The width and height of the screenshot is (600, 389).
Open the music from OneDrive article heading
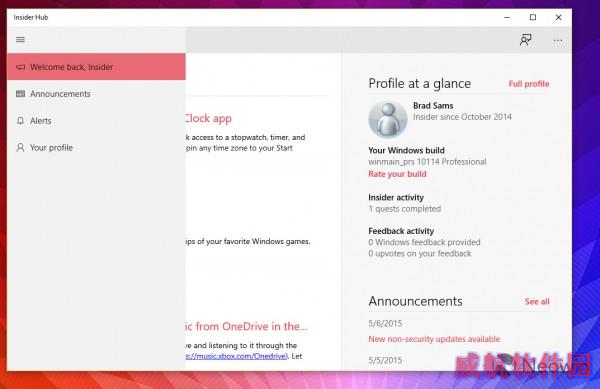(247, 326)
